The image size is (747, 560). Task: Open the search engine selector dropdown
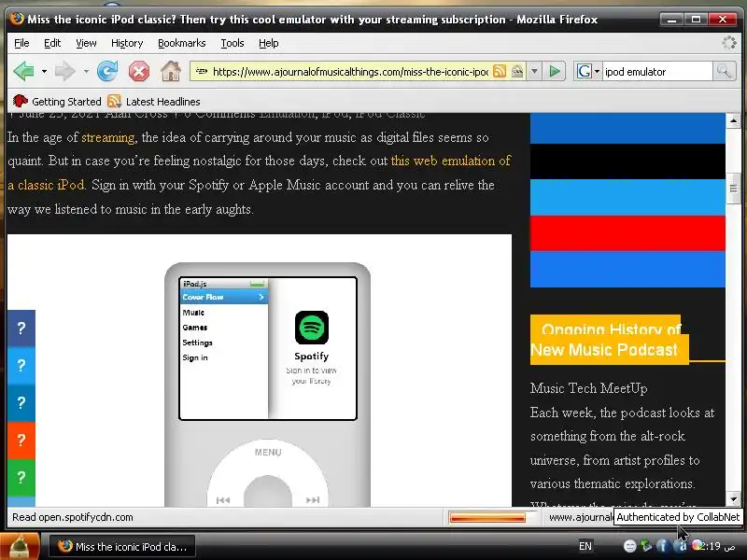597,72
